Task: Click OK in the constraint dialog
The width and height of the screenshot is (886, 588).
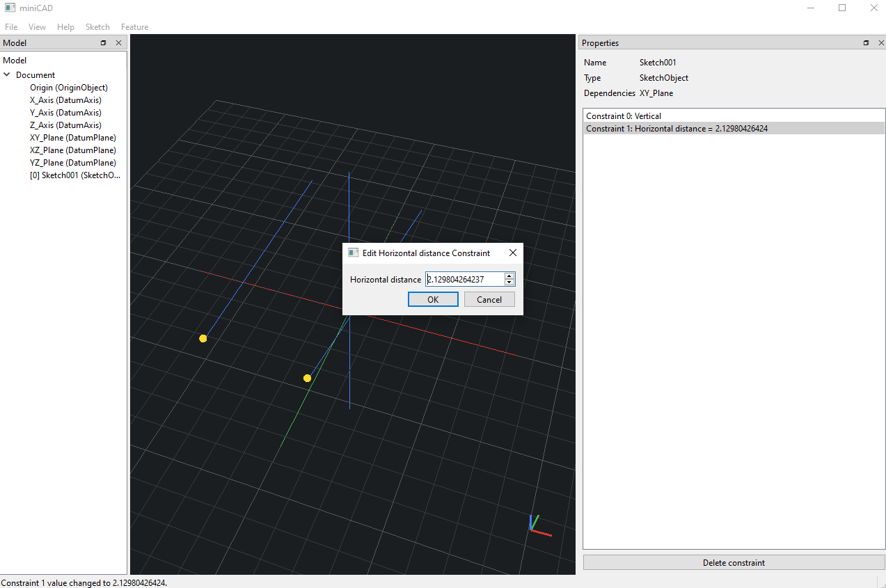Action: [433, 299]
